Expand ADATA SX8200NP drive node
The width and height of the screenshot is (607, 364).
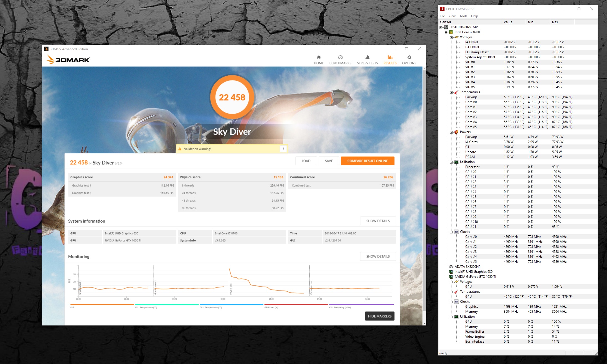click(x=446, y=267)
